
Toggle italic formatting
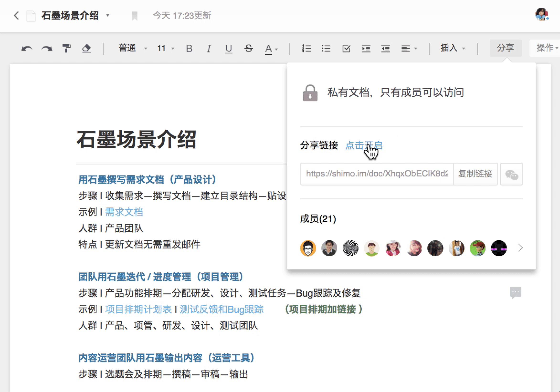point(209,48)
